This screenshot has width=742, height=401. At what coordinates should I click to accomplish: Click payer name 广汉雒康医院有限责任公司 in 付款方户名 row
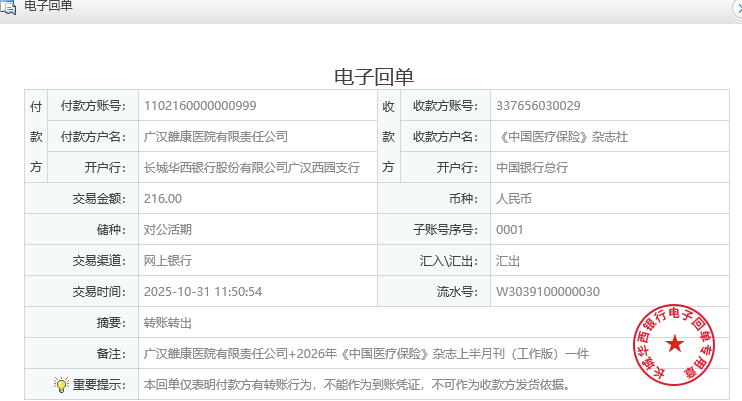pyautogui.click(x=216, y=137)
